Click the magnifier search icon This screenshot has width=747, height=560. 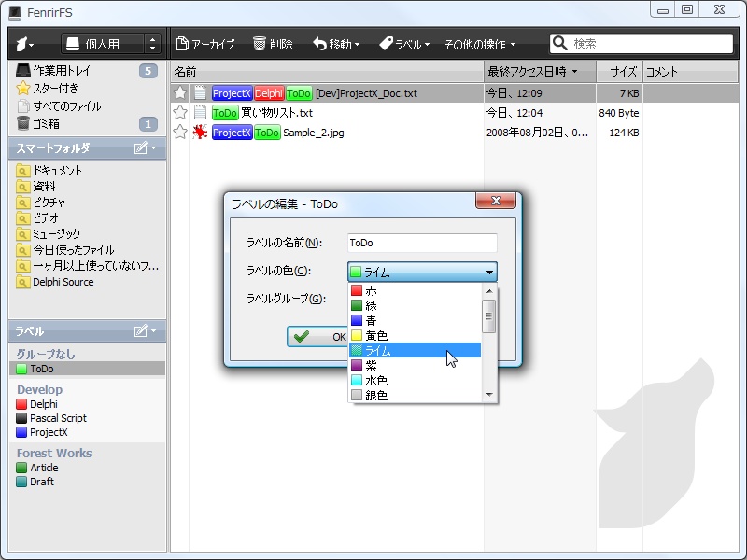559,43
